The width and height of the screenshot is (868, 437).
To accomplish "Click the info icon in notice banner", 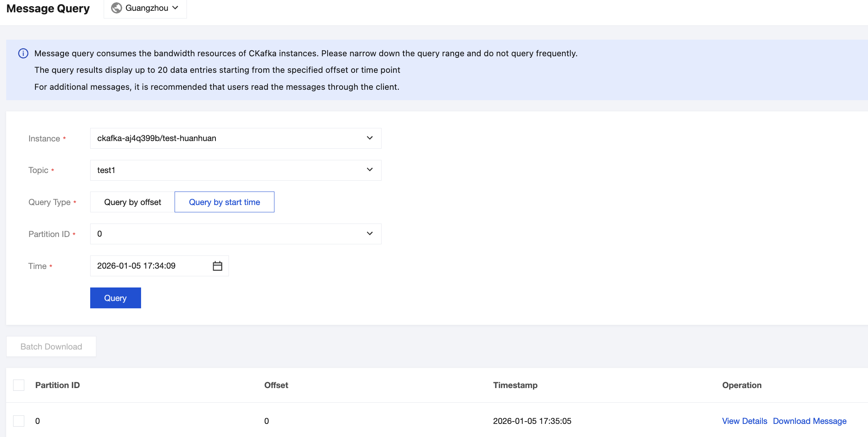I will tap(23, 53).
